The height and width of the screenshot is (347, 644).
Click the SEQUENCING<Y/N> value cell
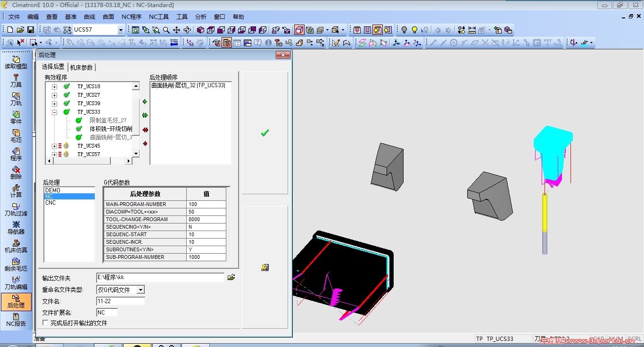(x=206, y=227)
